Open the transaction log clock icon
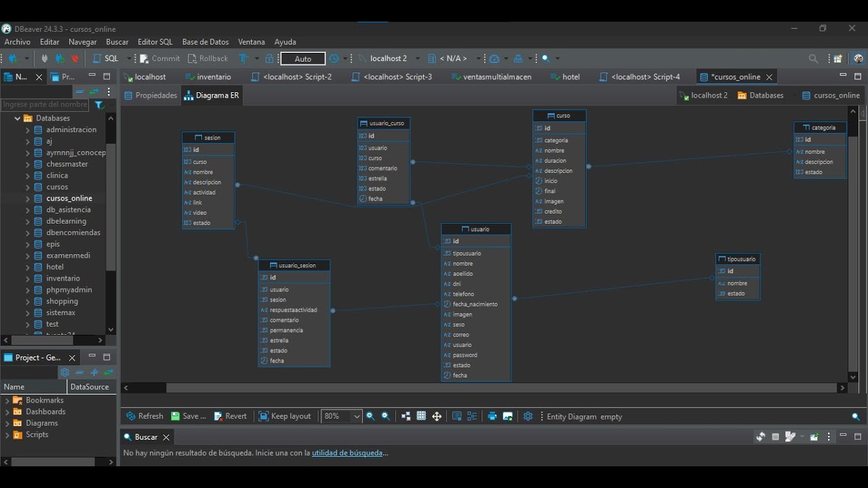This screenshot has height=488, width=868. 334,58
